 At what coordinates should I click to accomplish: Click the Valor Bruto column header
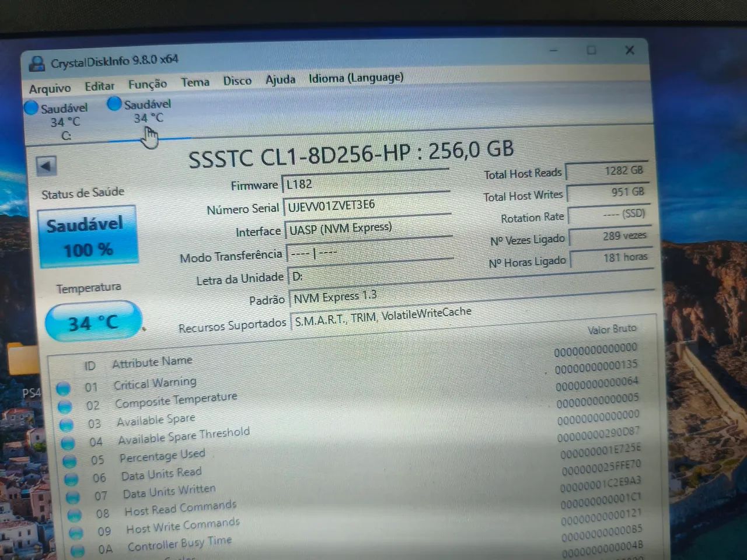612,330
